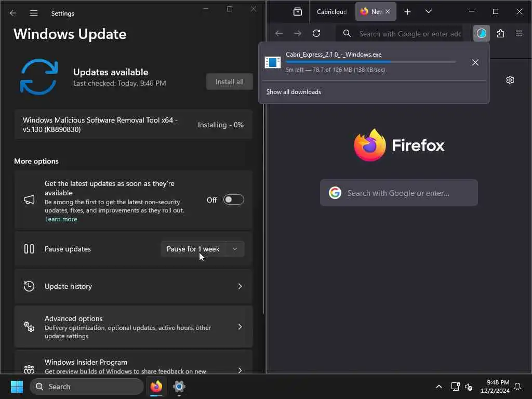Click the blue Windows Update sync icon
Image resolution: width=532 pixels, height=399 pixels.
[38, 77]
